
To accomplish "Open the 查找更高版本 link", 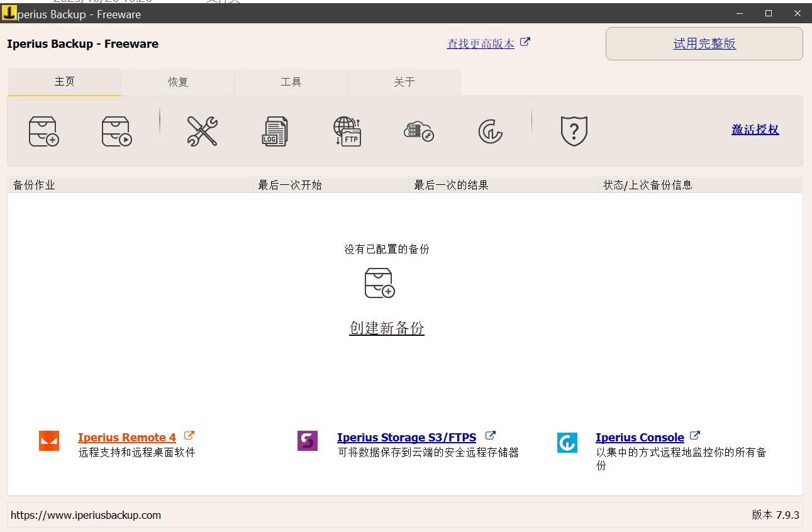I will click(481, 44).
